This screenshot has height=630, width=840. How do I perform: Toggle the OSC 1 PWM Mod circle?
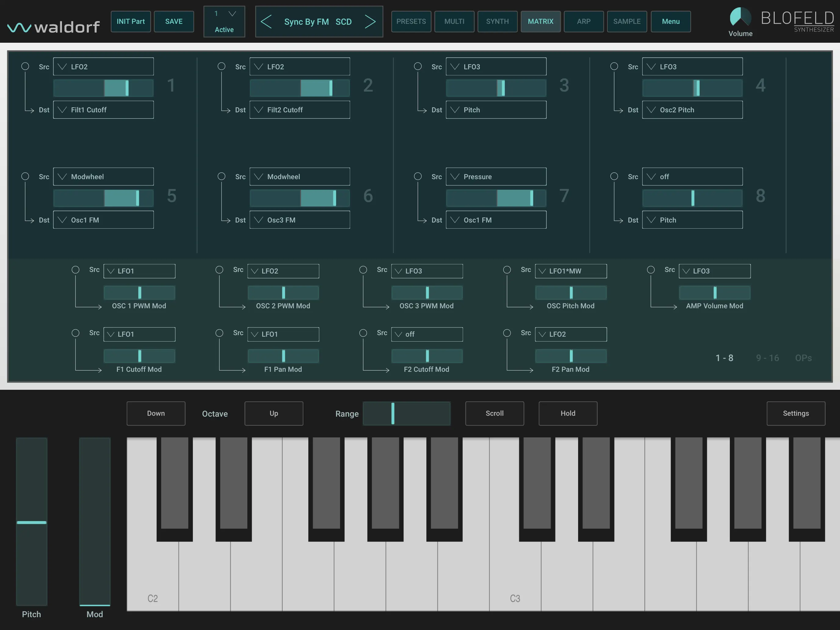76,270
